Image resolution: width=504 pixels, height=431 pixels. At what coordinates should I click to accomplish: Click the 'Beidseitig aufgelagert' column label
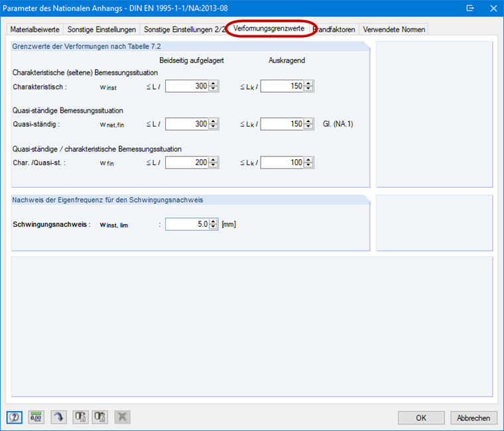coord(192,60)
